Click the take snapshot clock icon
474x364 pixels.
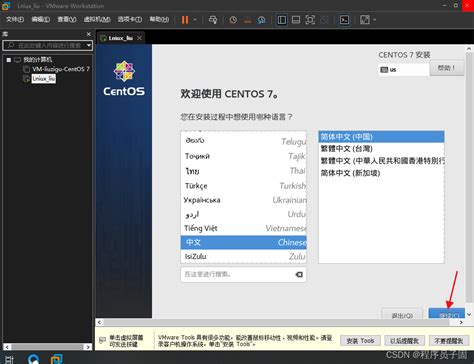click(x=233, y=20)
